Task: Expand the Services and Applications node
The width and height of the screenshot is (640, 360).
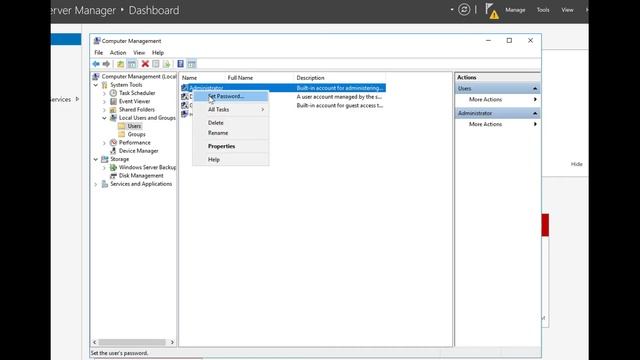Action: pos(96,184)
